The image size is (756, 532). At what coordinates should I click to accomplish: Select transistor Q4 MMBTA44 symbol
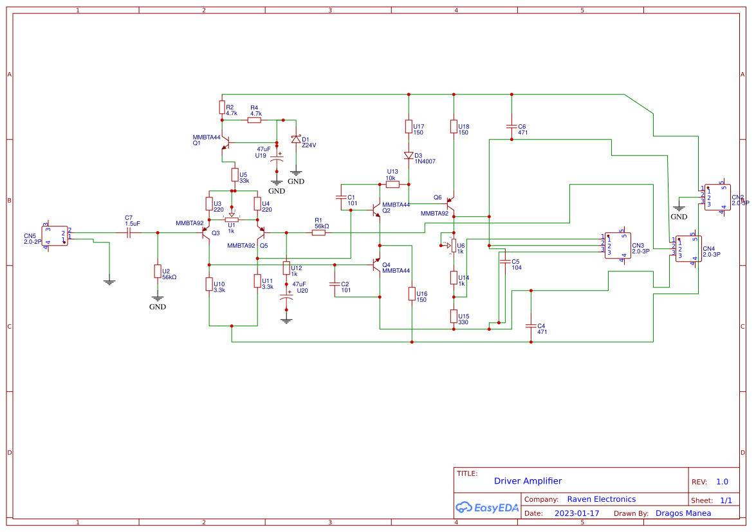(x=377, y=265)
